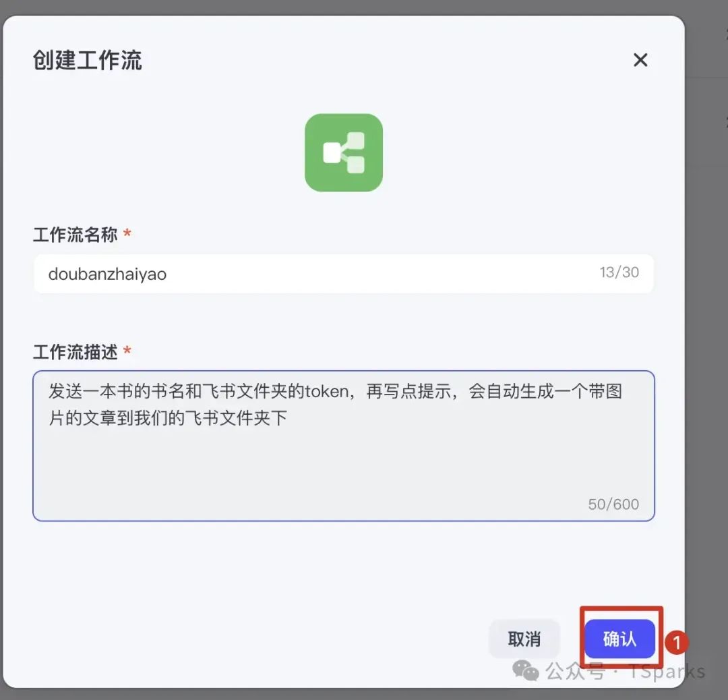Screen dimensions: 728x700
Task: Click the 工作流名称 field label
Action: (75, 235)
